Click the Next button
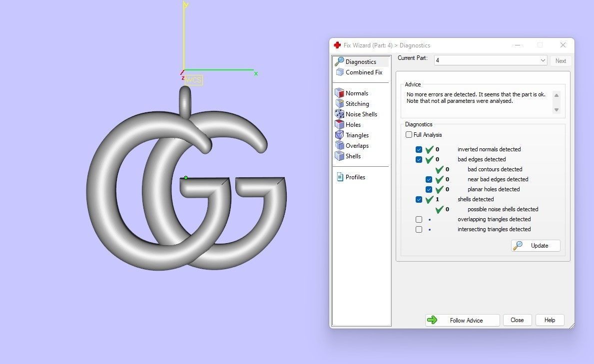594x364 pixels. point(561,60)
